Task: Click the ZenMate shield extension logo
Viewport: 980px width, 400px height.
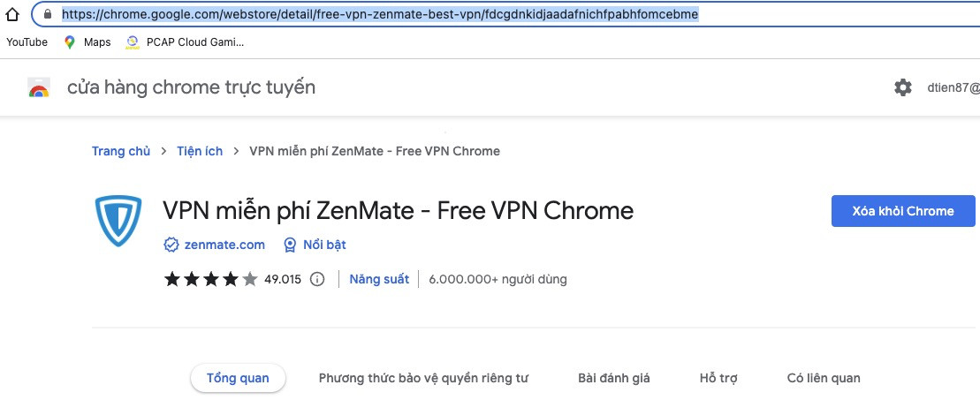Action: pos(118,221)
